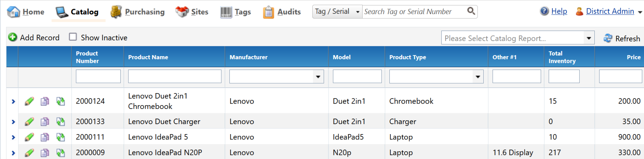Viewport: 644px width, 159px height.
Task: Sort by Other #1 column header
Action: [x=504, y=57]
